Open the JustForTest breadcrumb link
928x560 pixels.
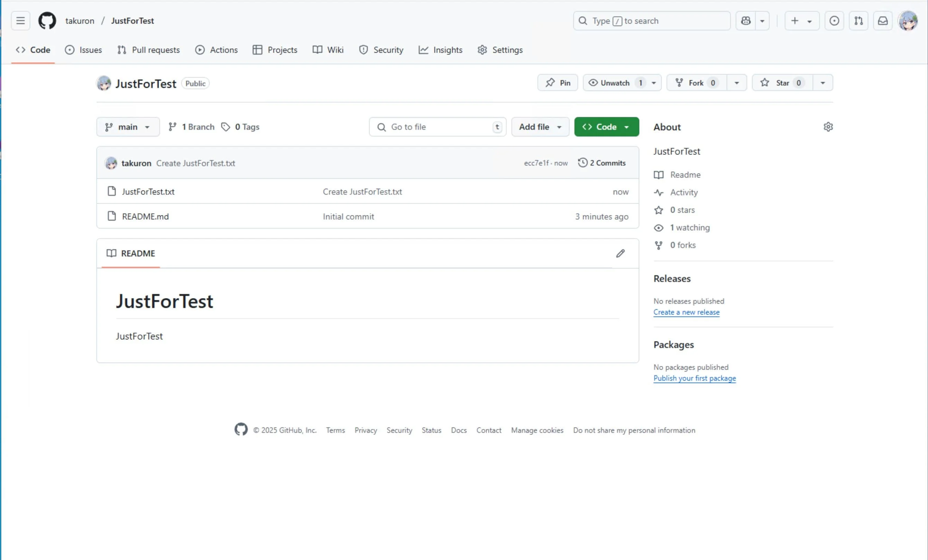[132, 21]
